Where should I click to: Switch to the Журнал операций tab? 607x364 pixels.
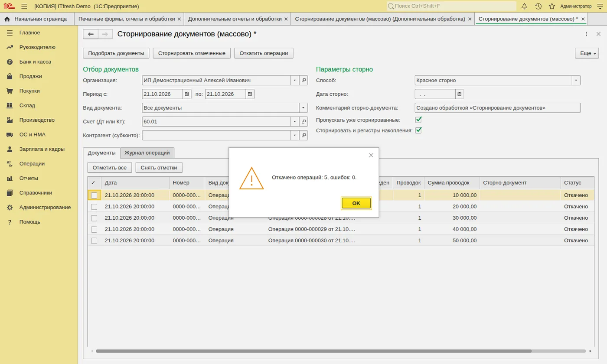[x=147, y=153]
